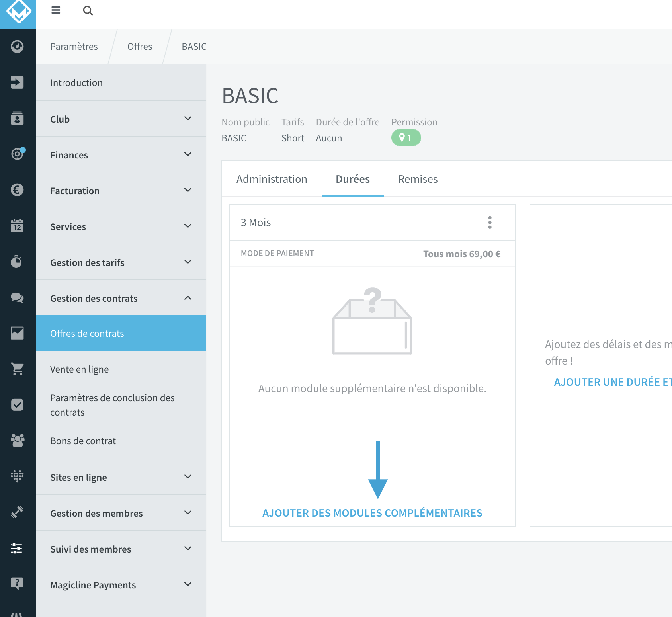Open the three-dot menu for 3 Mois
Image resolution: width=672 pixels, height=617 pixels.
[490, 223]
